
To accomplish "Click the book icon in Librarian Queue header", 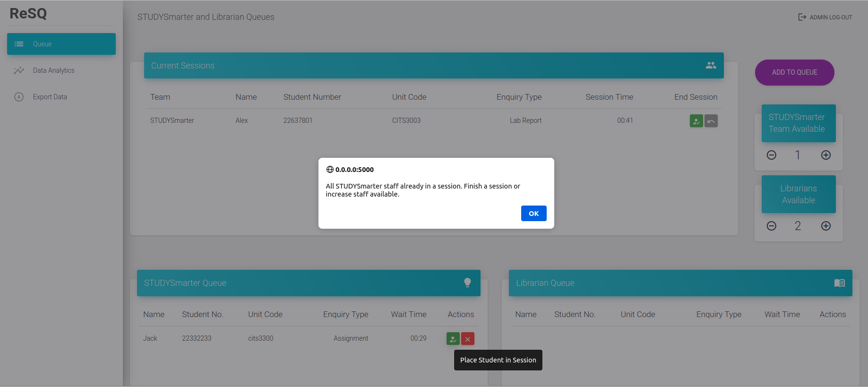I will (839, 283).
